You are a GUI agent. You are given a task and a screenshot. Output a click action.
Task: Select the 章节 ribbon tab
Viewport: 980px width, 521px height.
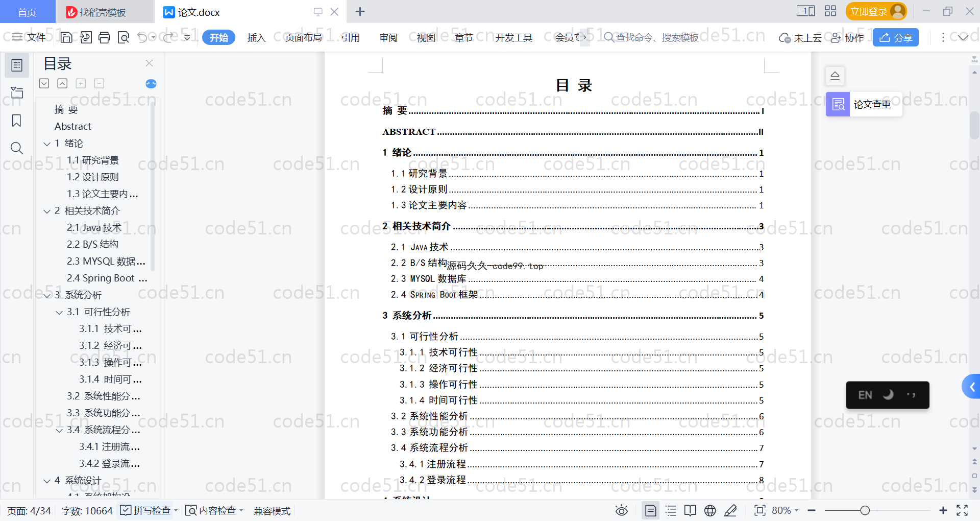coord(464,37)
